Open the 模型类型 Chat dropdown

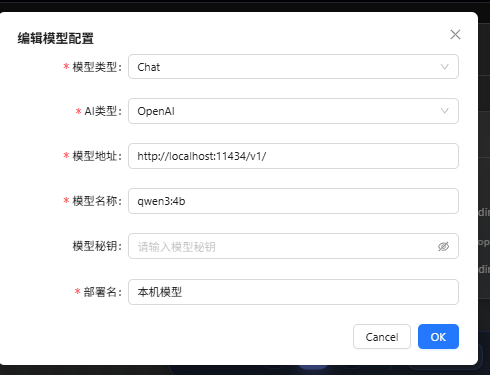coord(293,67)
